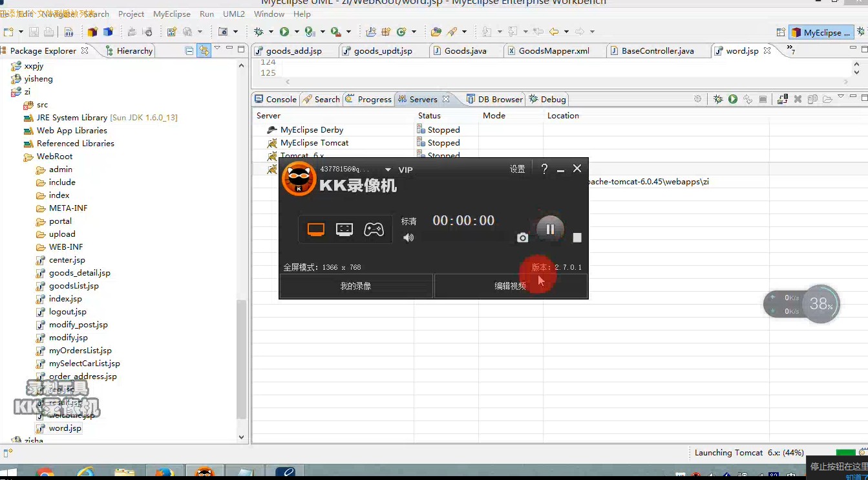The width and height of the screenshot is (868, 480).
Task: Open 设置 settings in KK recorder
Action: 517,169
